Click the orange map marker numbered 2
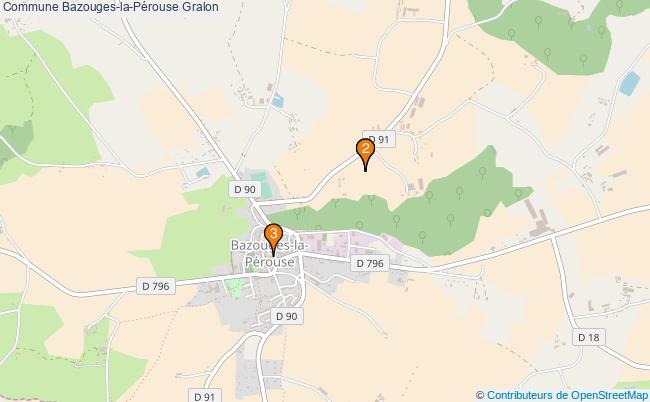 tap(365, 154)
